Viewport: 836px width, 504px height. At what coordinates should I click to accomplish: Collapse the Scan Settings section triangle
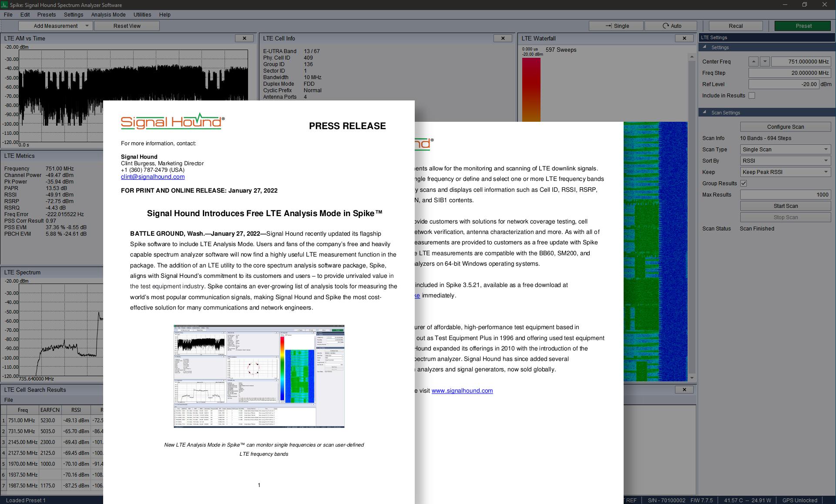tap(705, 112)
